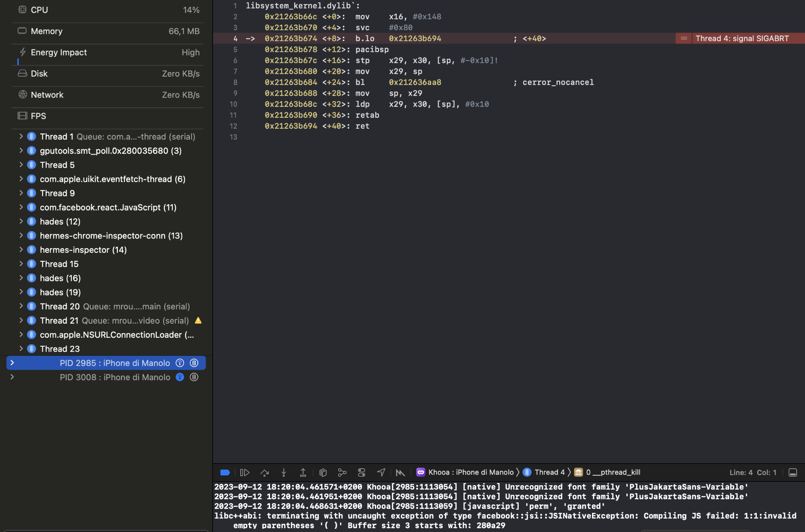Click the Thread 4: signal SIGABRT annotation

click(x=742, y=38)
